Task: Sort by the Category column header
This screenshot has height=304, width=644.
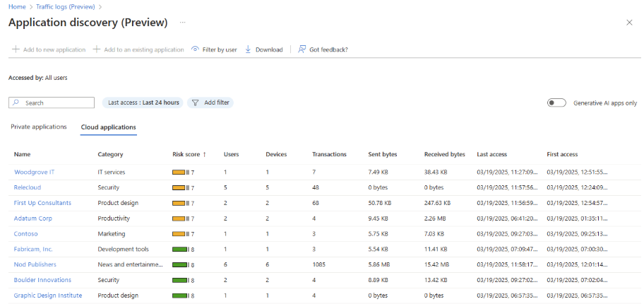Action: tap(110, 154)
